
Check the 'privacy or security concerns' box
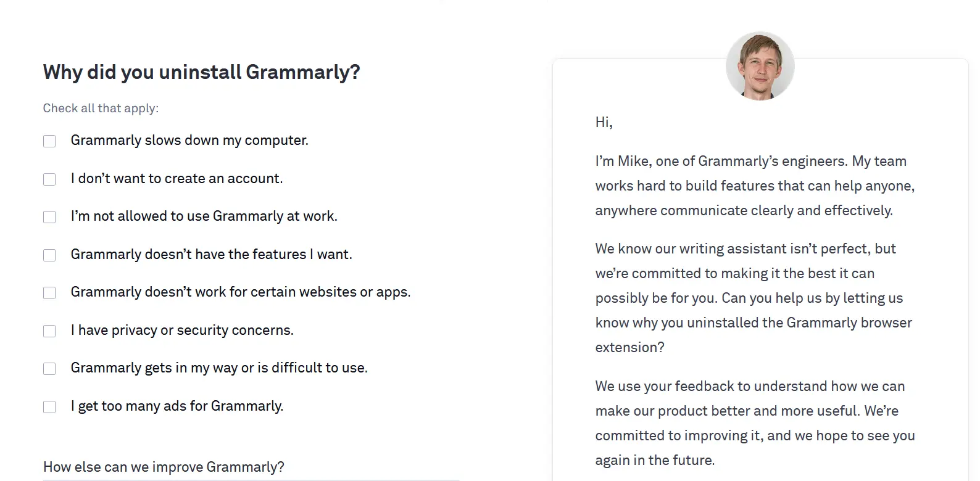coord(49,331)
